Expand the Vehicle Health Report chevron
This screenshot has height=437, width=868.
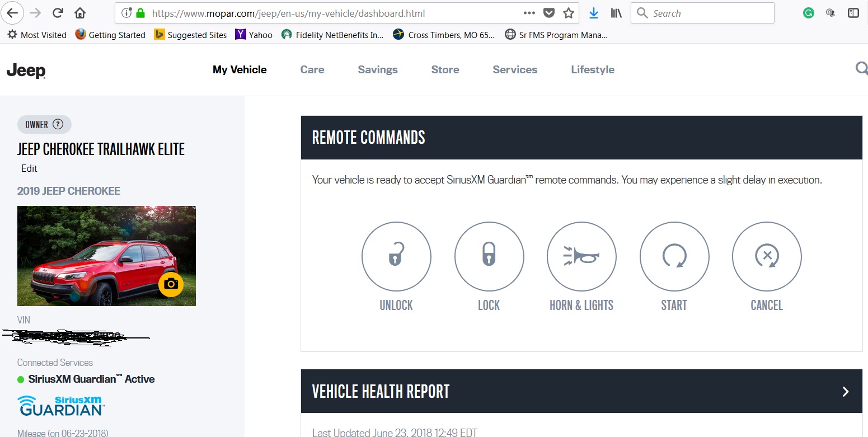846,391
